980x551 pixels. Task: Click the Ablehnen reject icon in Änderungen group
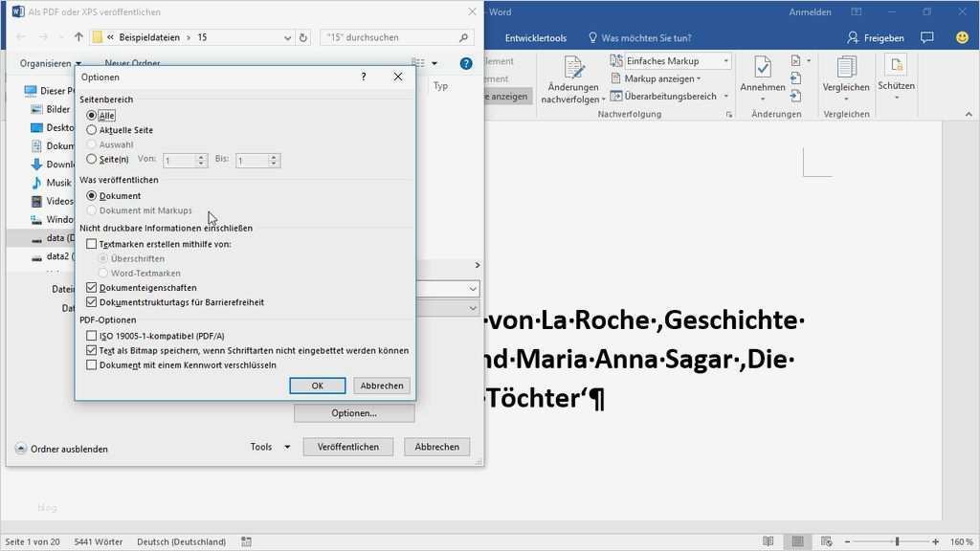click(x=795, y=60)
